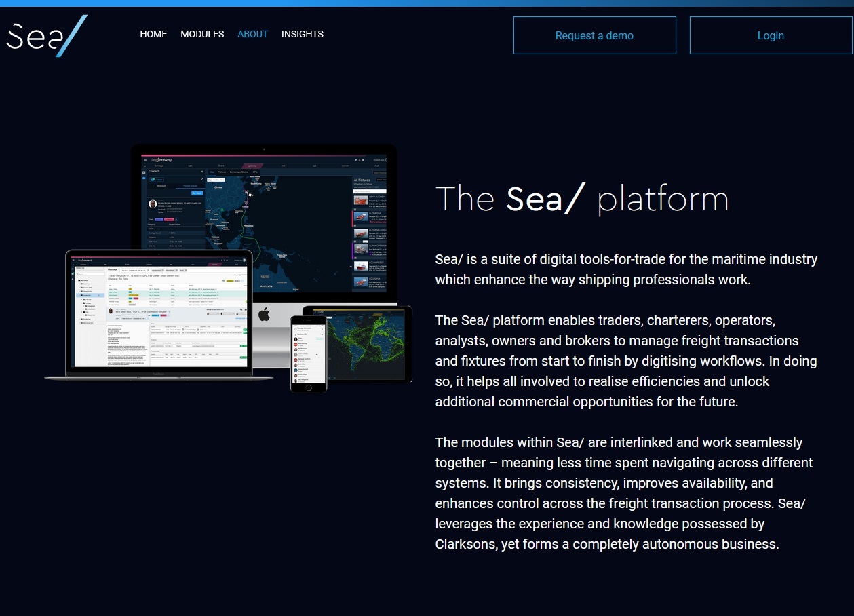Open the MODULES navigation item
This screenshot has width=854, height=616.
tap(202, 34)
